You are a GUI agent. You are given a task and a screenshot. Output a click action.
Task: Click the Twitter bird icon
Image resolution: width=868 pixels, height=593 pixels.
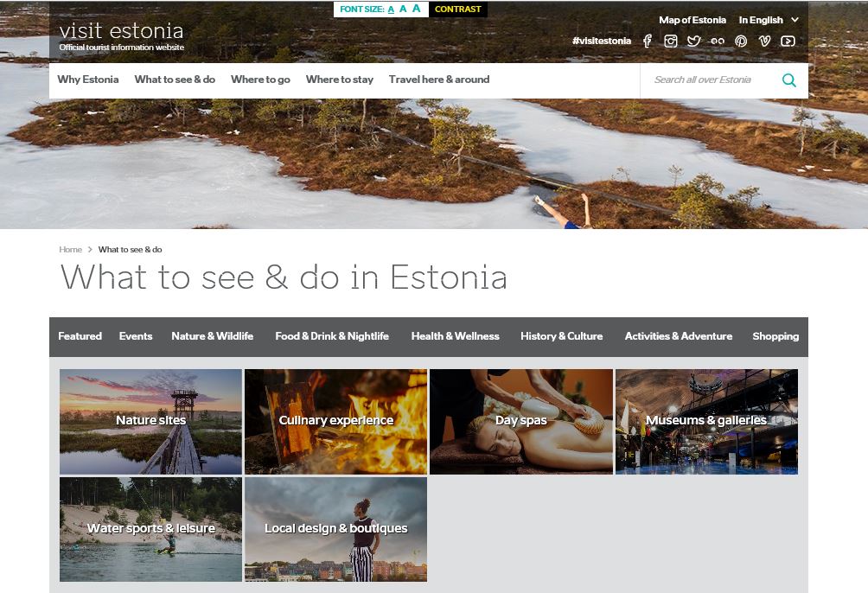693,41
